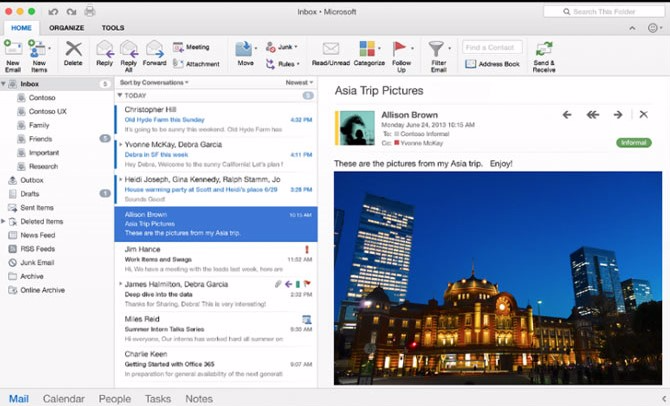Screen dimensions: 670x406
Task: Collapse the Inbox folder tree
Action: pyautogui.click(x=4, y=84)
